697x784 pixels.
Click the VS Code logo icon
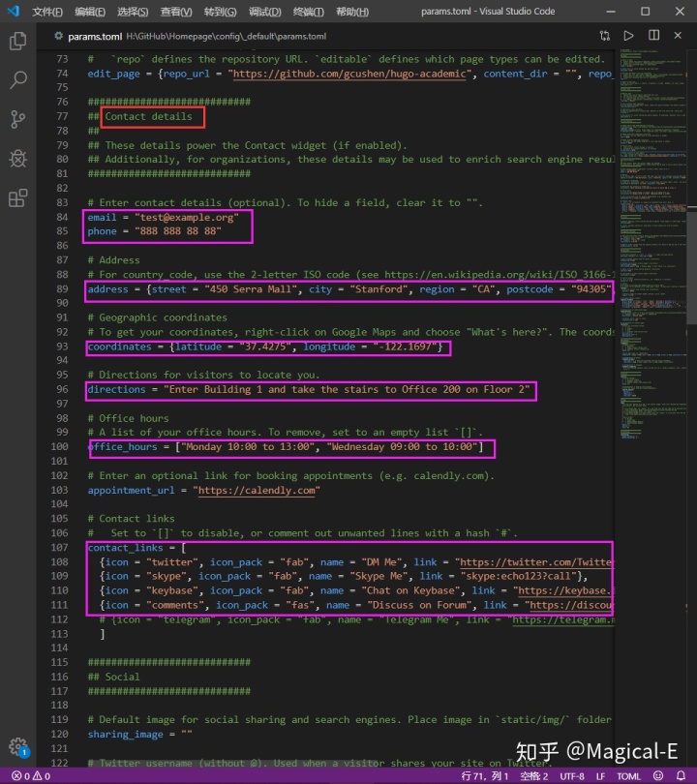point(14,11)
